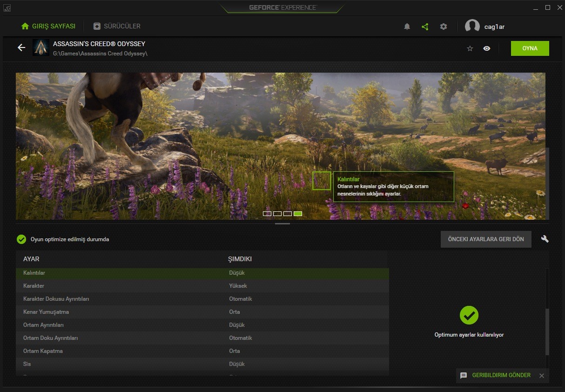The height and width of the screenshot is (392, 565).
Task: Open the notifications bell
Action: point(407,27)
